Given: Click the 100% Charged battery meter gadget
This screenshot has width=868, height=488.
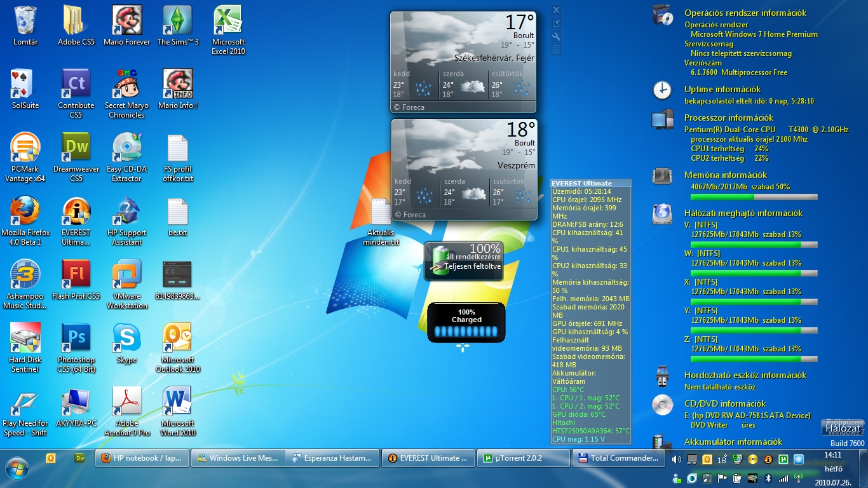Looking at the screenshot, I should pos(466,322).
